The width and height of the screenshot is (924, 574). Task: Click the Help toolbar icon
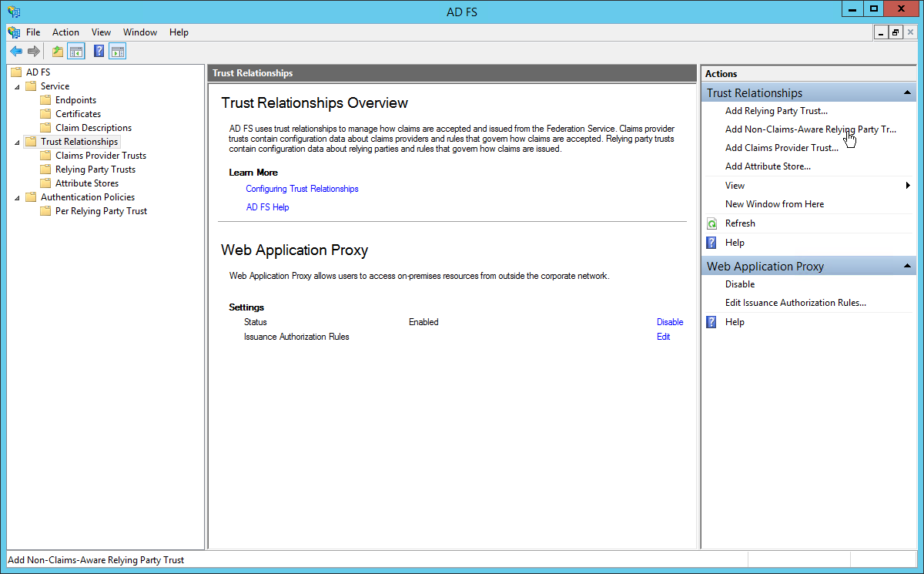(x=99, y=52)
